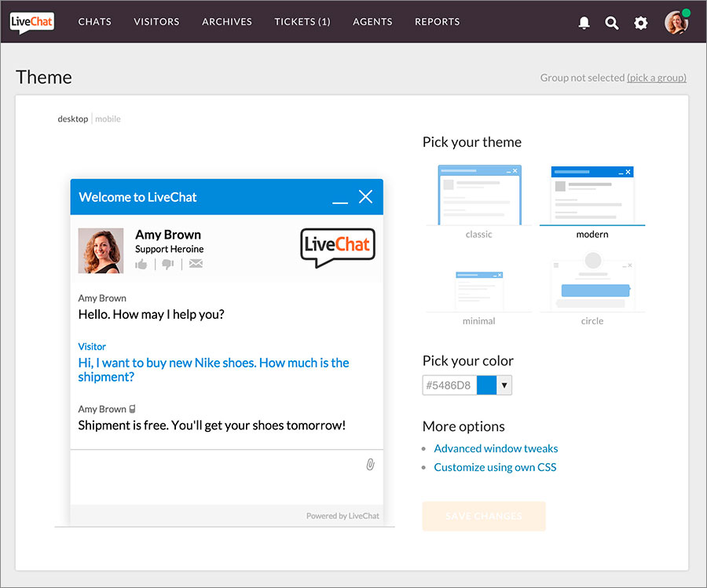The height and width of the screenshot is (588, 707).
Task: Click the 'Shipment is free' message
Action: [212, 425]
